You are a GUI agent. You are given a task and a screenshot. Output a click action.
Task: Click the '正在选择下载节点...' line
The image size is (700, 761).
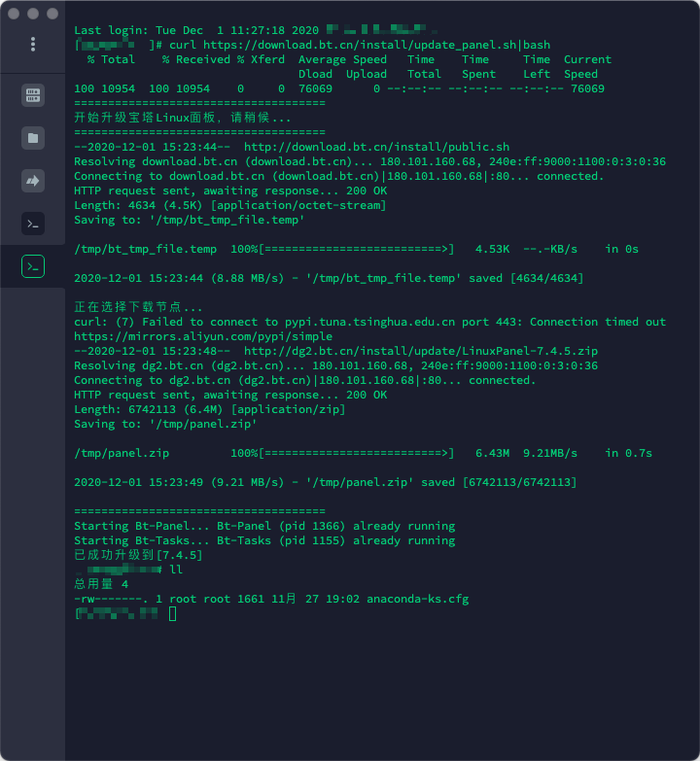pyautogui.click(x=138, y=307)
